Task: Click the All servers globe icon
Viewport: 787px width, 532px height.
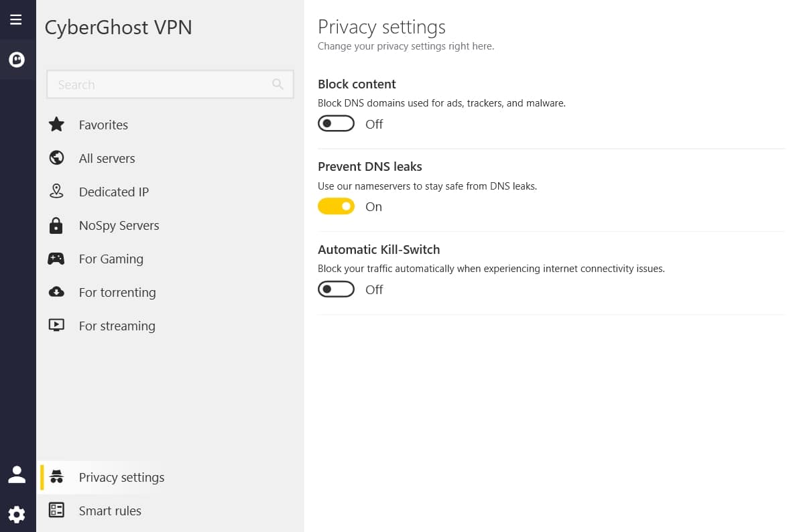Action: [x=57, y=157]
